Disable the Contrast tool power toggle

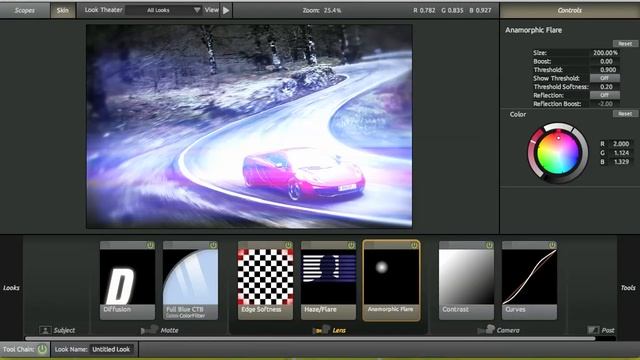point(489,245)
